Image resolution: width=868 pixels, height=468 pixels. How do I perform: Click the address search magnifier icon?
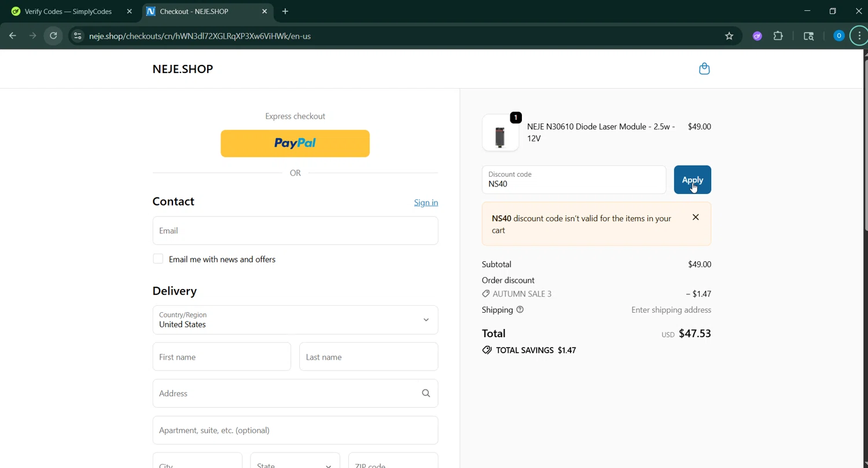426,393
